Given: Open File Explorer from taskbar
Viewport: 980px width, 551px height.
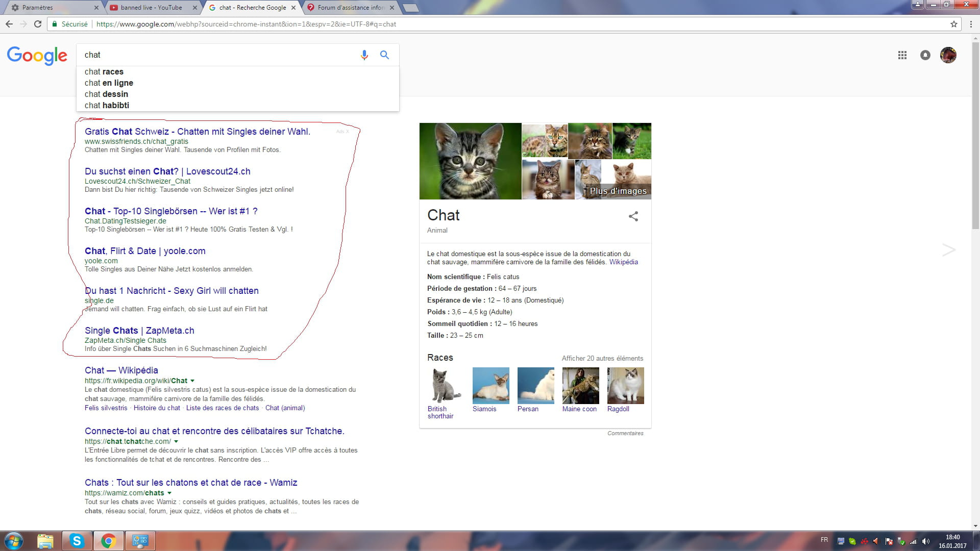Looking at the screenshot, I should [x=45, y=541].
